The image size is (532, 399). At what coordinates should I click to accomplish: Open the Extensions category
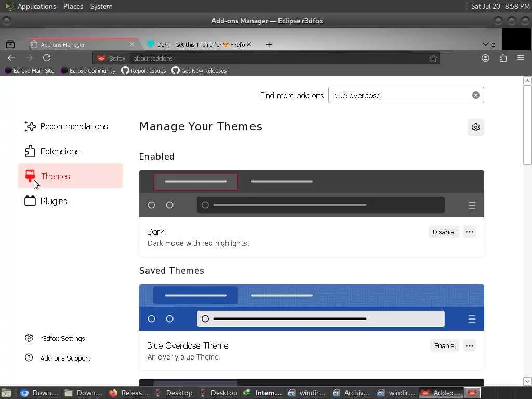click(70, 151)
